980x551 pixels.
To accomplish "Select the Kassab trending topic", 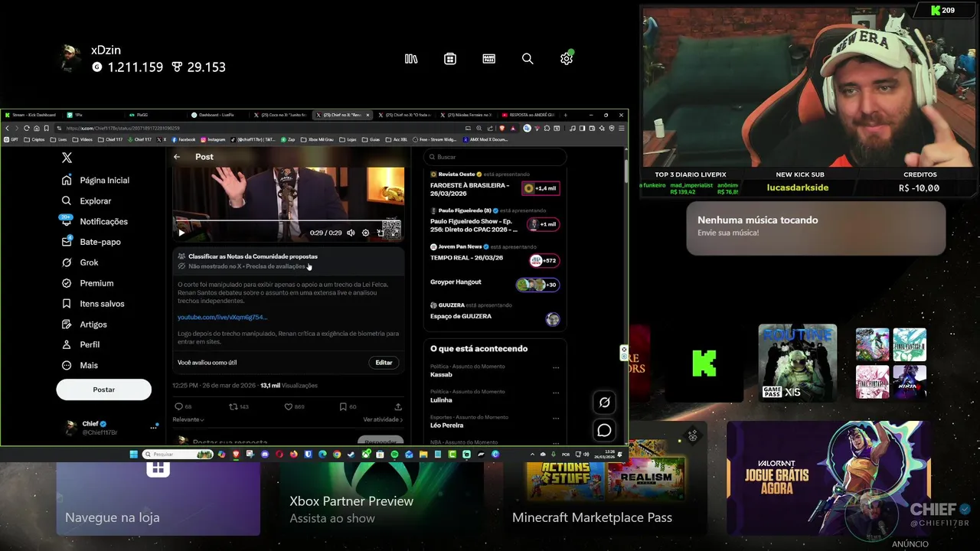I will tap(441, 375).
